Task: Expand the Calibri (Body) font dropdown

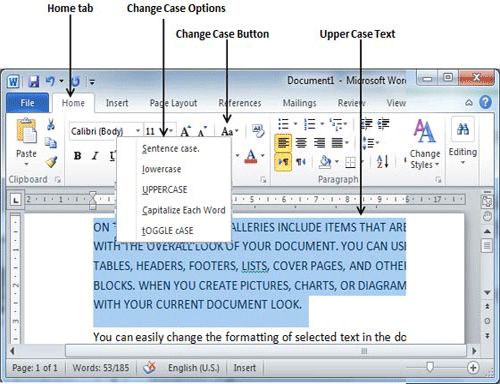Action: point(138,131)
